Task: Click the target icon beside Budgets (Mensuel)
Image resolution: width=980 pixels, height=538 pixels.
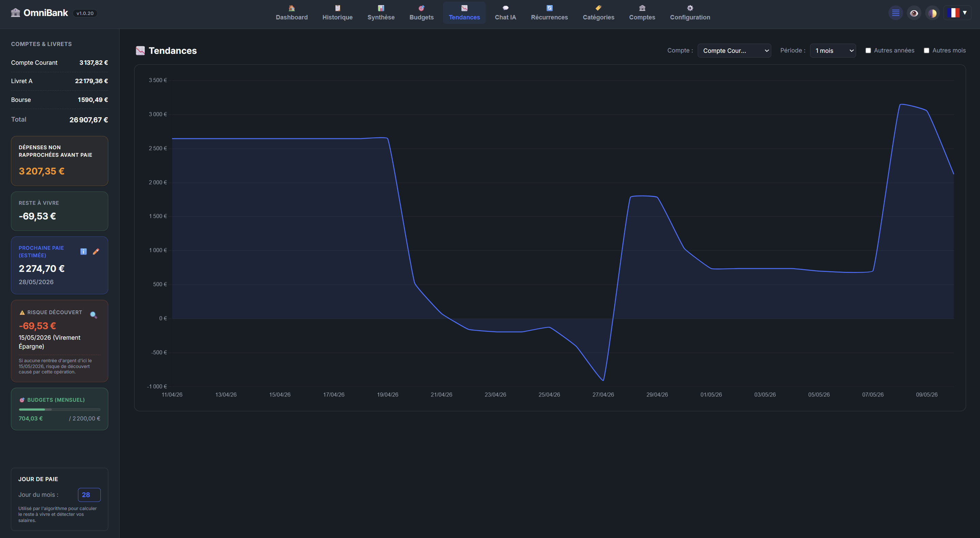Action: pos(22,400)
